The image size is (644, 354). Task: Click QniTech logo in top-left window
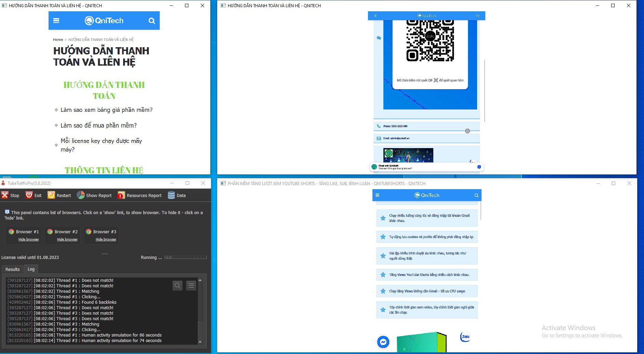pos(104,21)
